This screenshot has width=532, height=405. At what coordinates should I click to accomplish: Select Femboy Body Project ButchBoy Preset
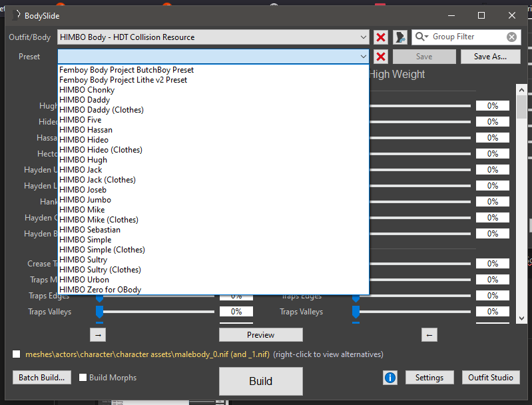(214, 70)
